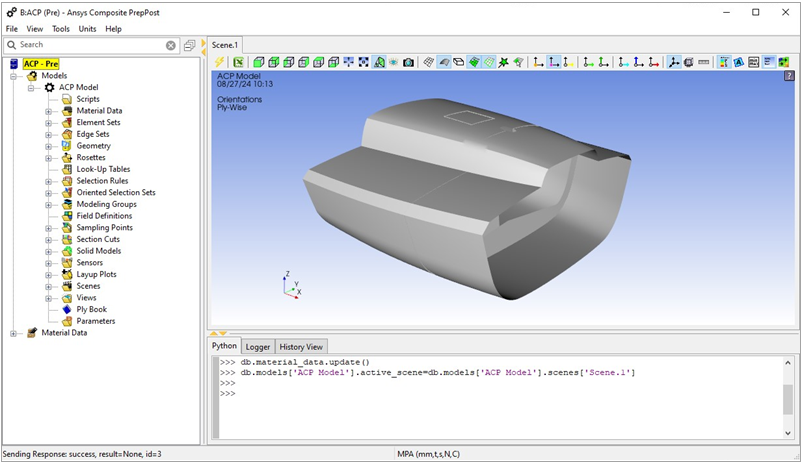Toggle the green highlighted elements button

[x=474, y=62]
